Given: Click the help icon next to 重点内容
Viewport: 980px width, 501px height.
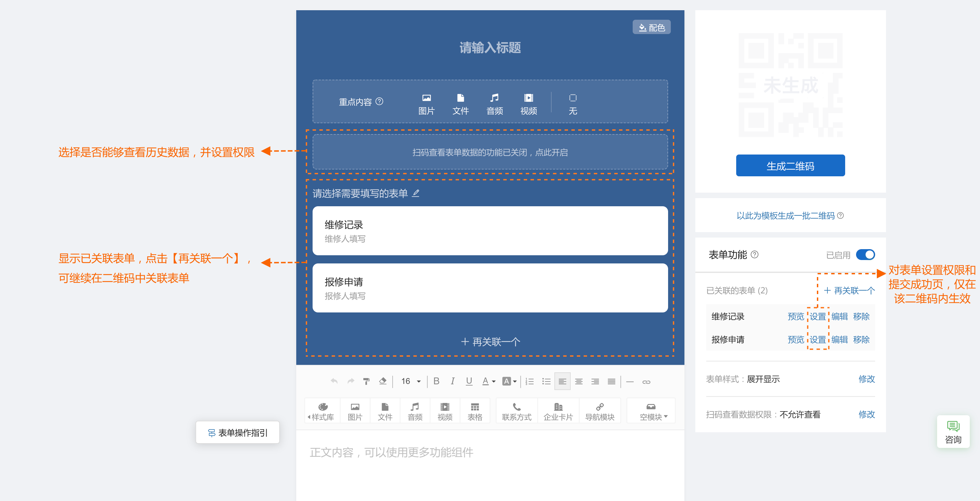Looking at the screenshot, I should [379, 101].
